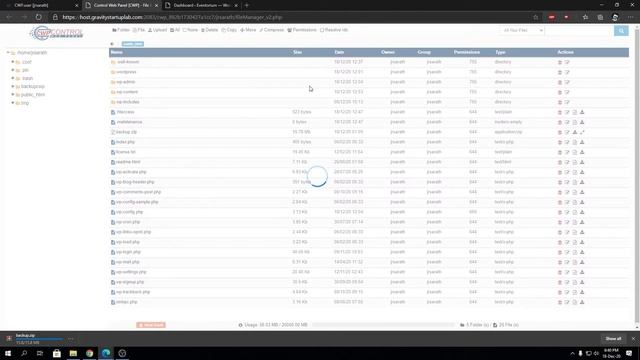Click the delete trash icon for wp-admin row

coord(560,82)
